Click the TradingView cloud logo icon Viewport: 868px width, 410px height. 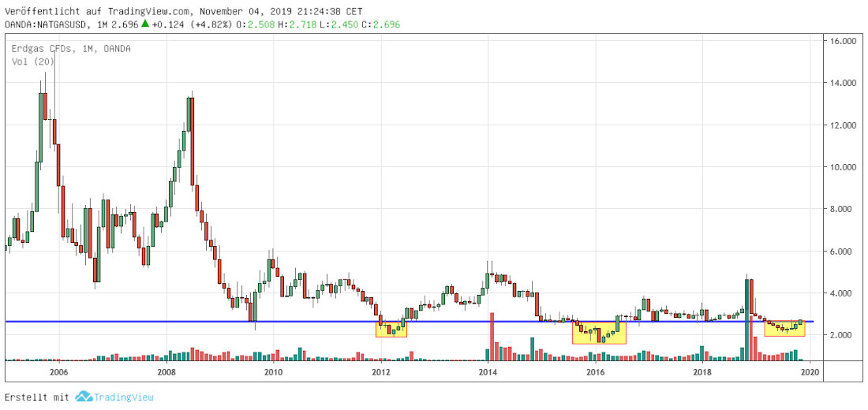point(83,396)
